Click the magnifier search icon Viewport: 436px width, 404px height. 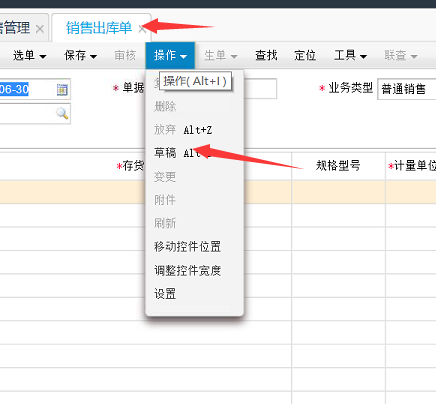62,114
